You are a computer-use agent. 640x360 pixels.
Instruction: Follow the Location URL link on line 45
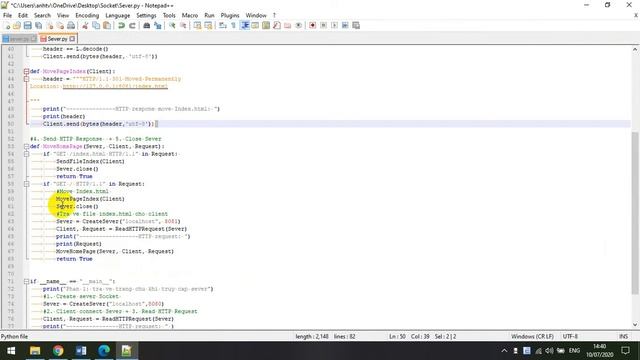115,86
